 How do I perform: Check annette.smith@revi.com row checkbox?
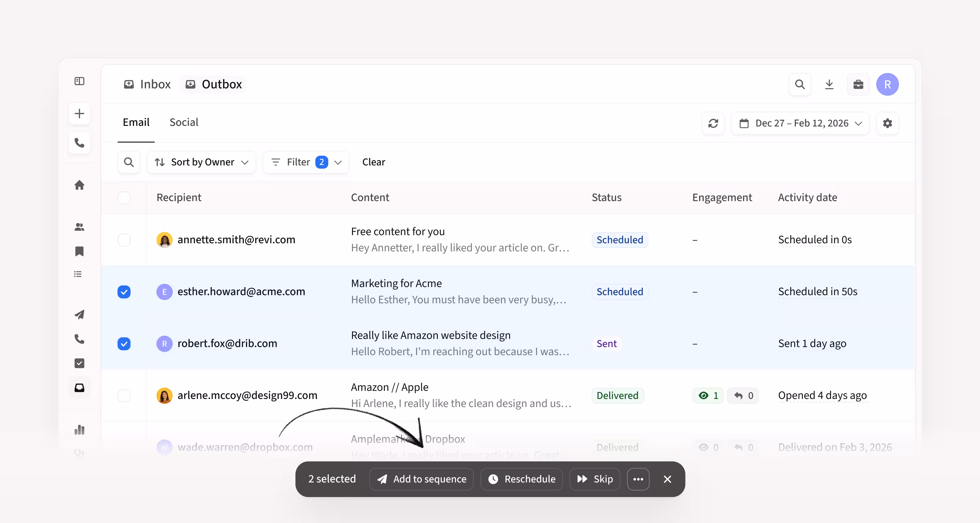tap(124, 240)
